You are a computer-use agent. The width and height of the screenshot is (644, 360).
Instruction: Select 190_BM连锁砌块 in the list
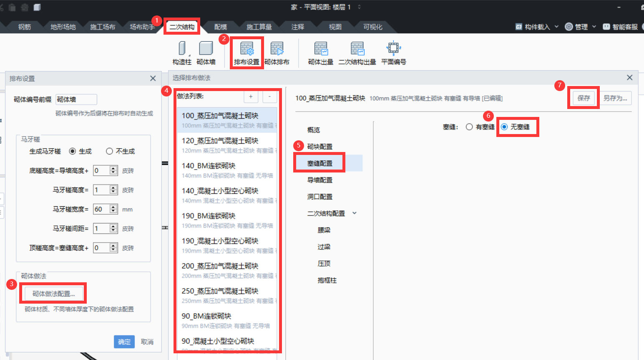pyautogui.click(x=227, y=221)
